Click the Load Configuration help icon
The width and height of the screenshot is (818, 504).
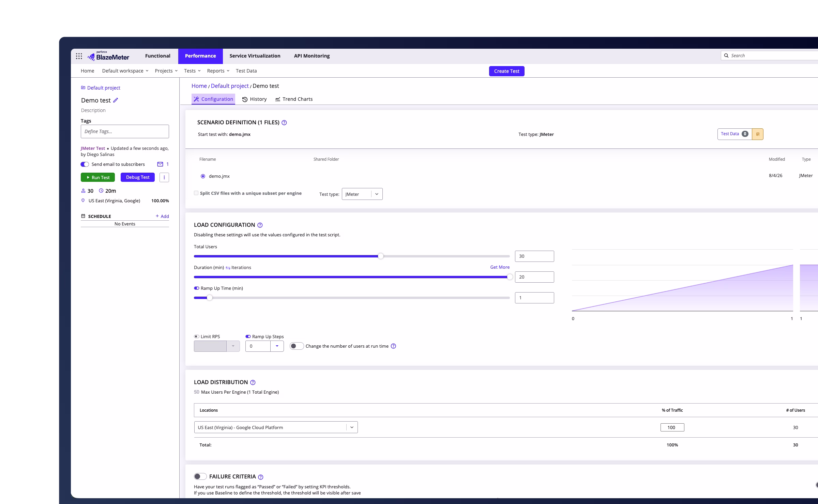(x=260, y=225)
